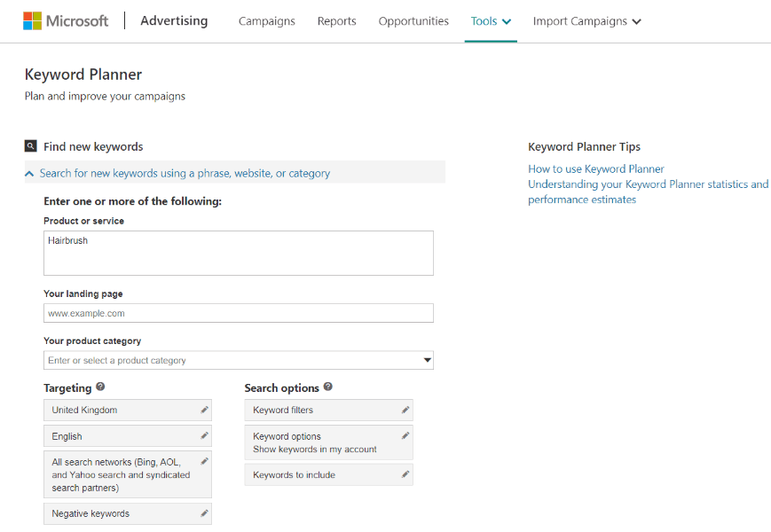This screenshot has height=532, width=771.
Task: Click the Enter one or more of the following text
Action: tap(133, 201)
